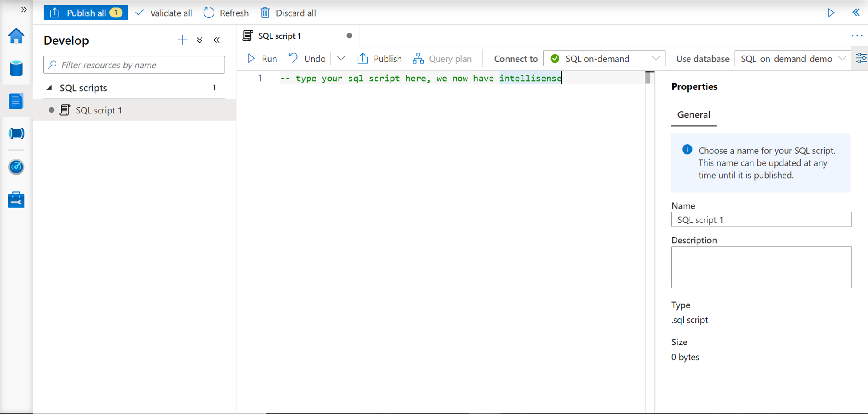
Task: Click the unsaved dot on SQL script 1 tab
Action: pos(349,36)
